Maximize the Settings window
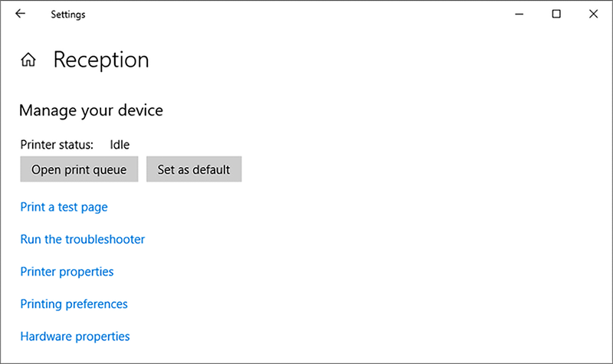The width and height of the screenshot is (613, 364). pos(557,14)
